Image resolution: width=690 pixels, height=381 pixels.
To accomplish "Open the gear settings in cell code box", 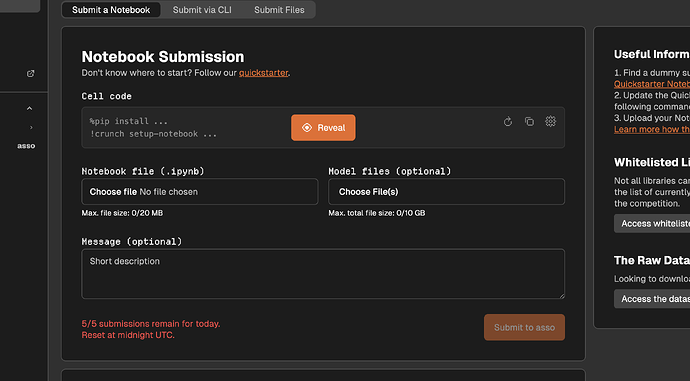I will pos(551,121).
